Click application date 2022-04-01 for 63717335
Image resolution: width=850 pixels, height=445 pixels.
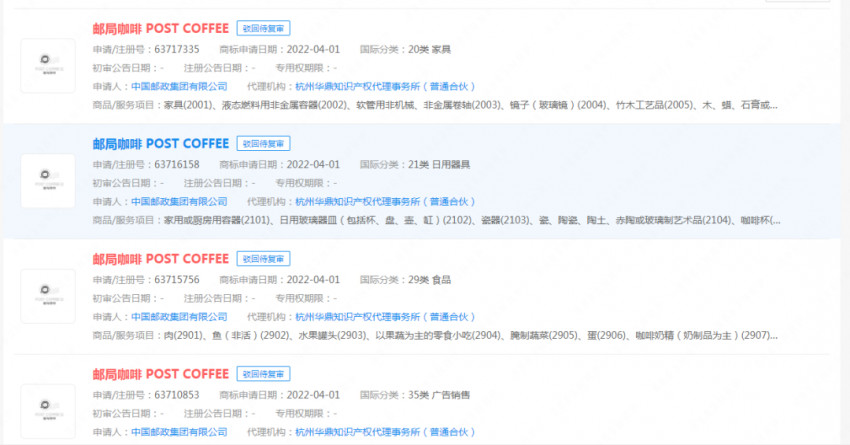click(x=313, y=49)
